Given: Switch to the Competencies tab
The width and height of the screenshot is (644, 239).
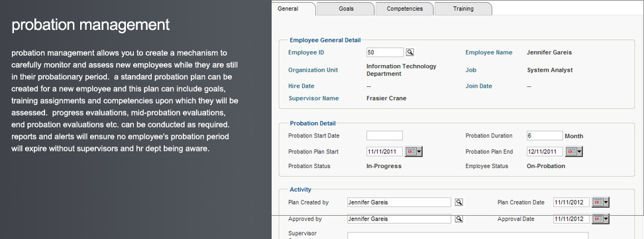Looking at the screenshot, I should point(405,9).
